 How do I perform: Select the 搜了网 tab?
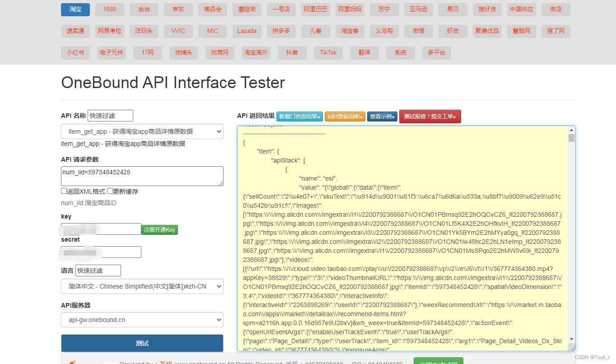tap(556, 31)
